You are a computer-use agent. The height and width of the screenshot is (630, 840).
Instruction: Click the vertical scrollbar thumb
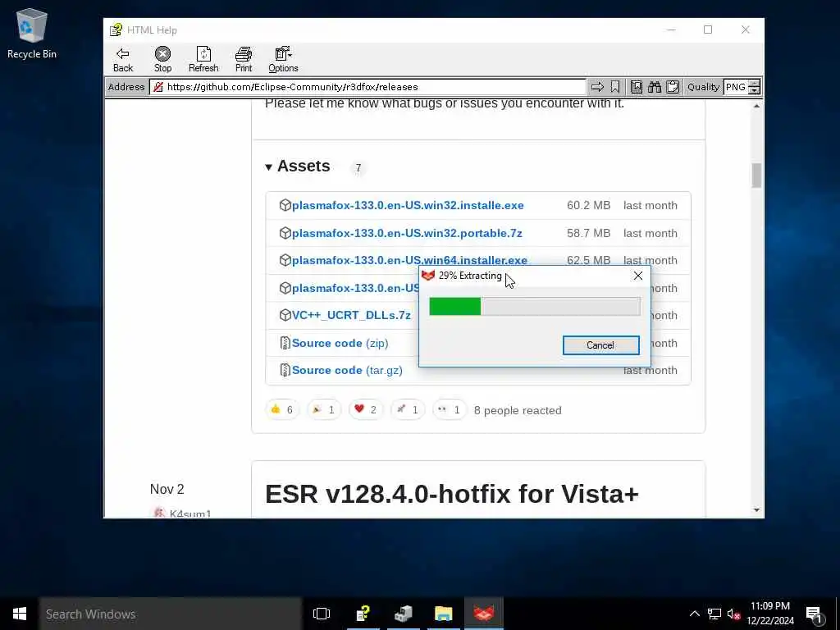[756, 176]
